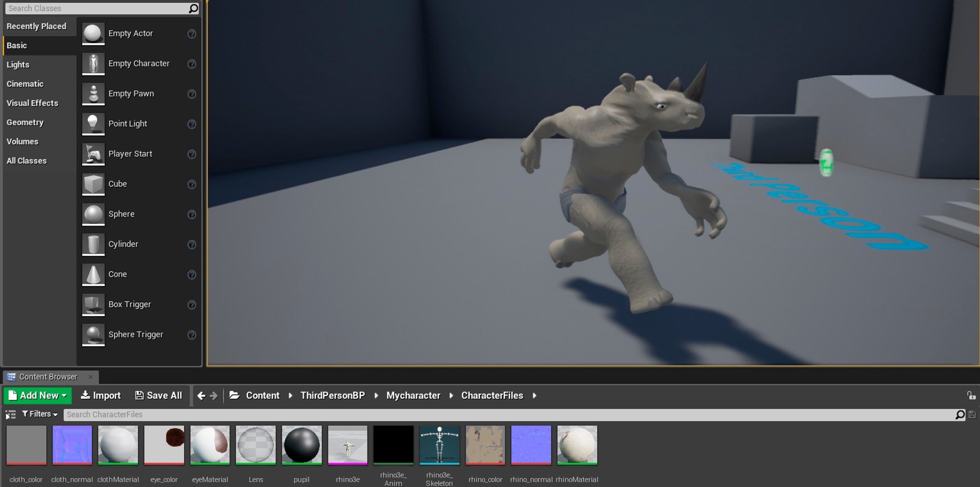Navigate to ThirdPersonBP folder in breadcrumb
Image resolution: width=980 pixels, height=487 pixels.
click(x=332, y=396)
